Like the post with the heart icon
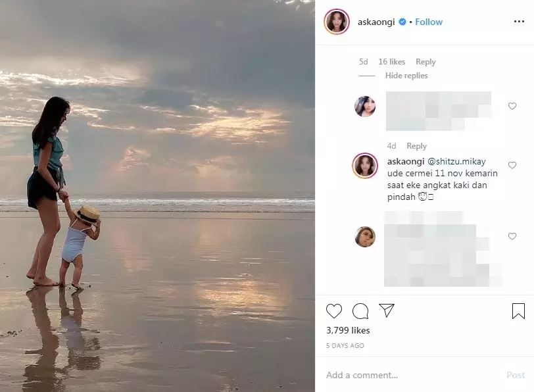 click(335, 311)
